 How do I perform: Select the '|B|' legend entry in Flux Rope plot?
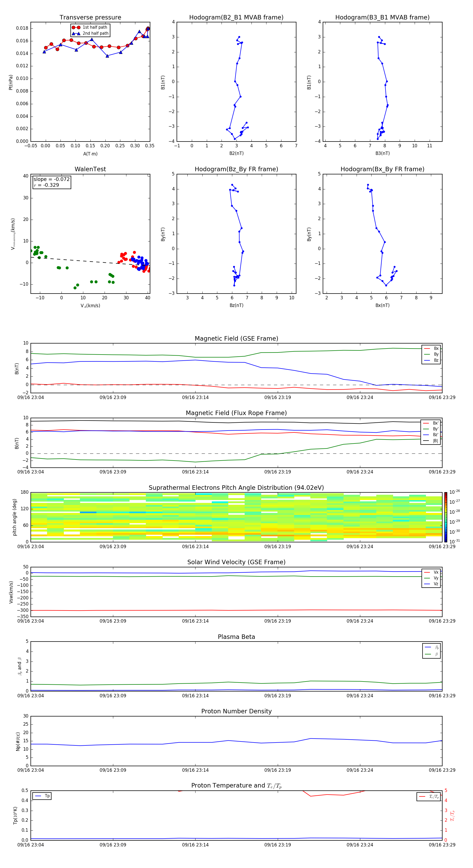point(431,441)
